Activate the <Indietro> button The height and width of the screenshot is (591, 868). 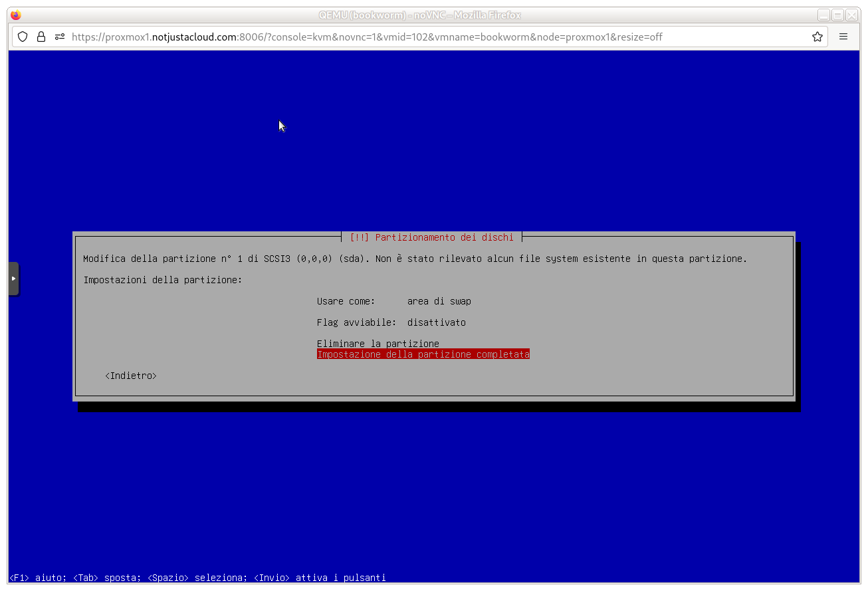point(131,376)
